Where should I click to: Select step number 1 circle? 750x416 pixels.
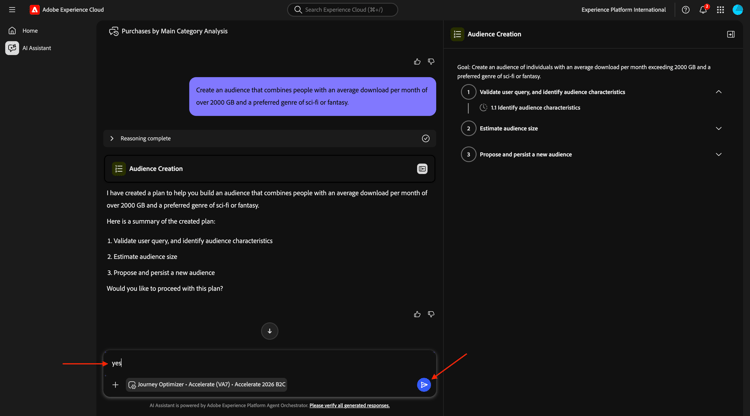pos(468,92)
